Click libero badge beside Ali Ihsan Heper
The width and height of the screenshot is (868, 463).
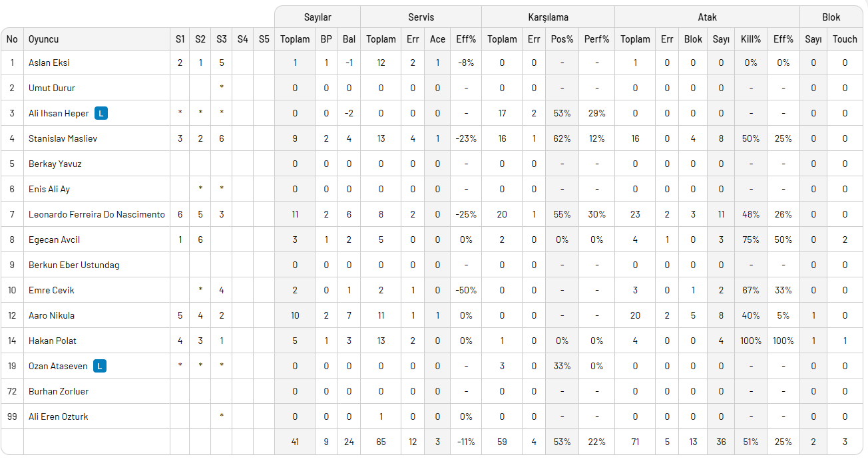tap(101, 113)
